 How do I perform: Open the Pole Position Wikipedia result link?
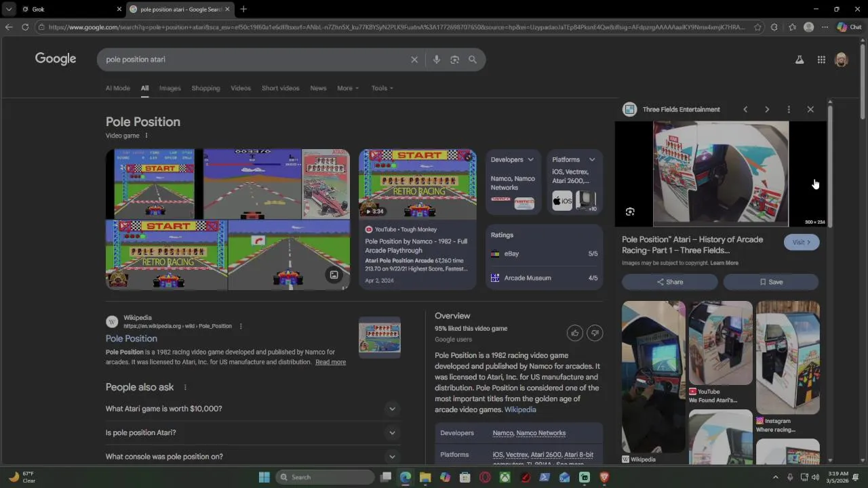132,338
